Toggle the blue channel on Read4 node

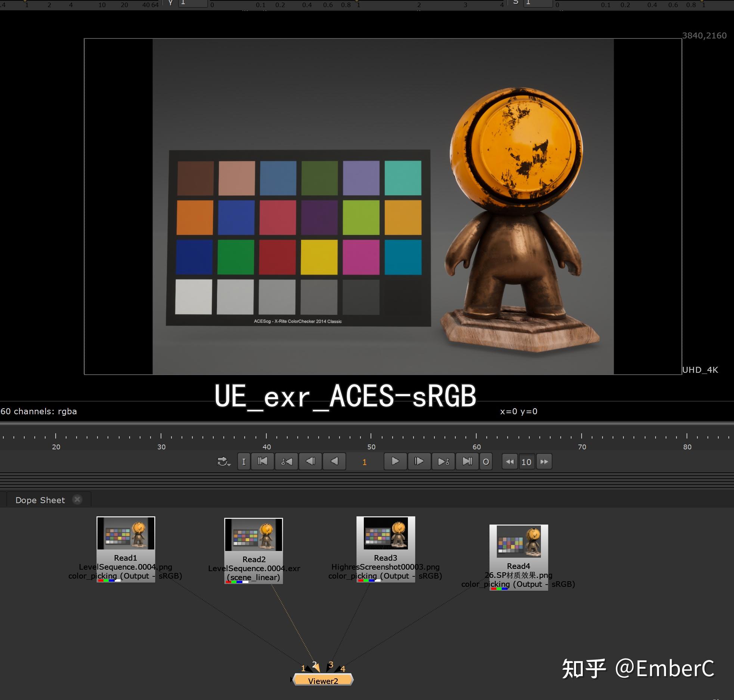(505, 589)
